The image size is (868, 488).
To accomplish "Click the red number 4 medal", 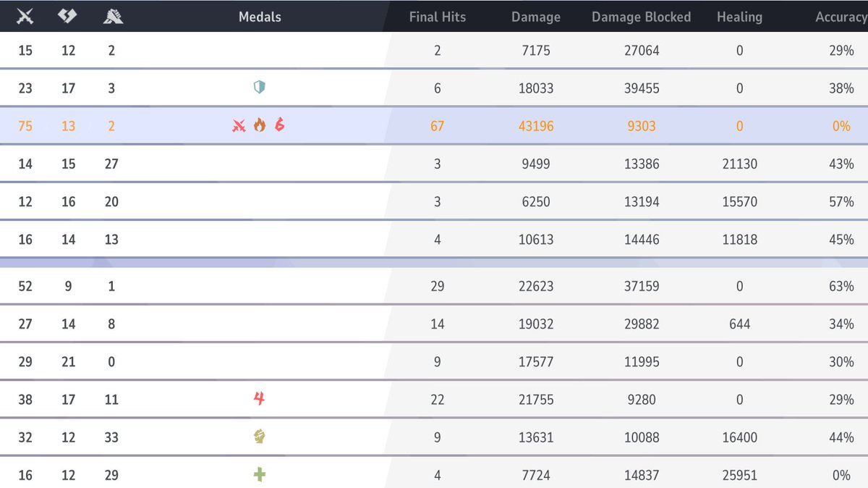I will pos(259,397).
